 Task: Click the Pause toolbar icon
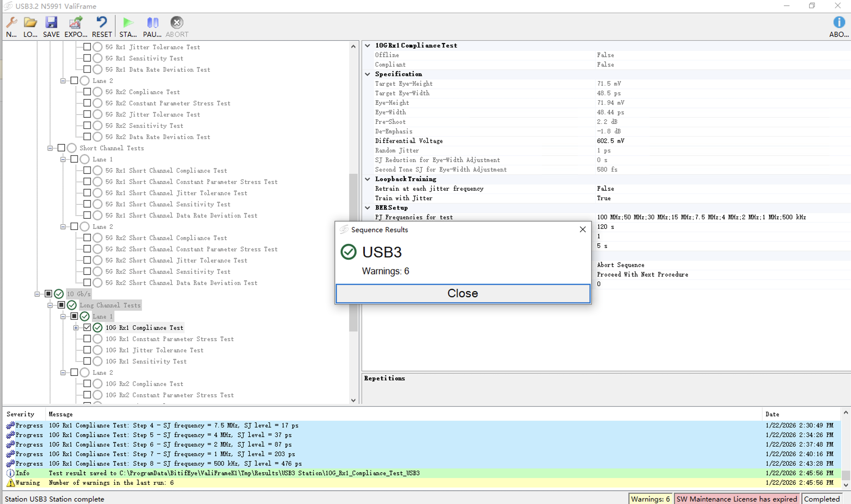[153, 23]
